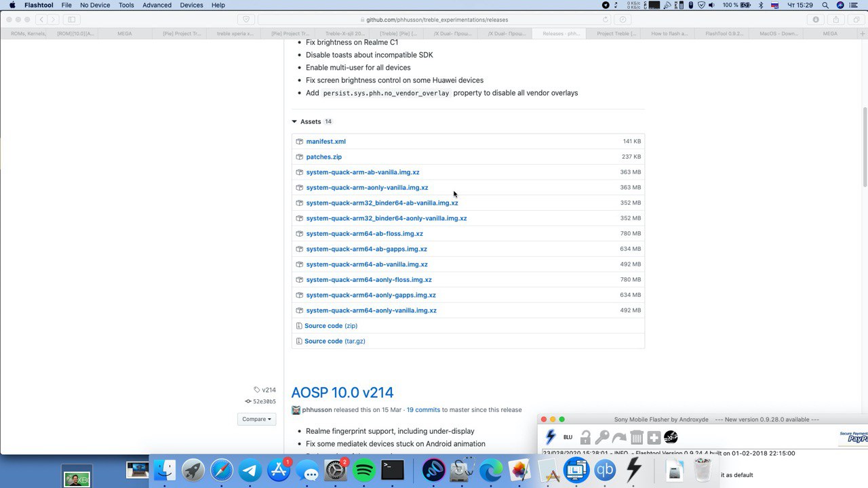Open Spotlight search in menu bar
Viewport: 868px width, 488px height.
click(x=825, y=5)
